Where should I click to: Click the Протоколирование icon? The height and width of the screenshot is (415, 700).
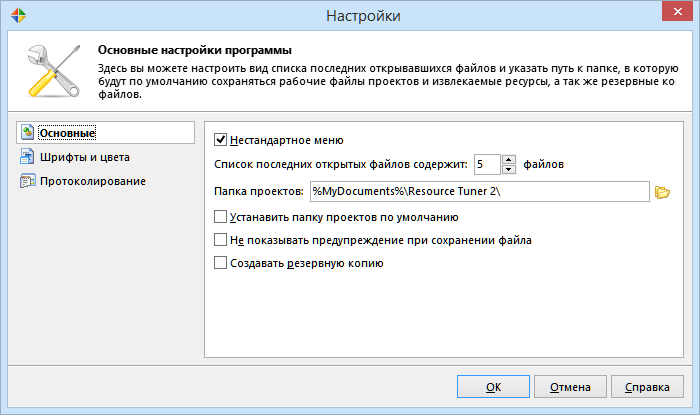pyautogui.click(x=27, y=181)
